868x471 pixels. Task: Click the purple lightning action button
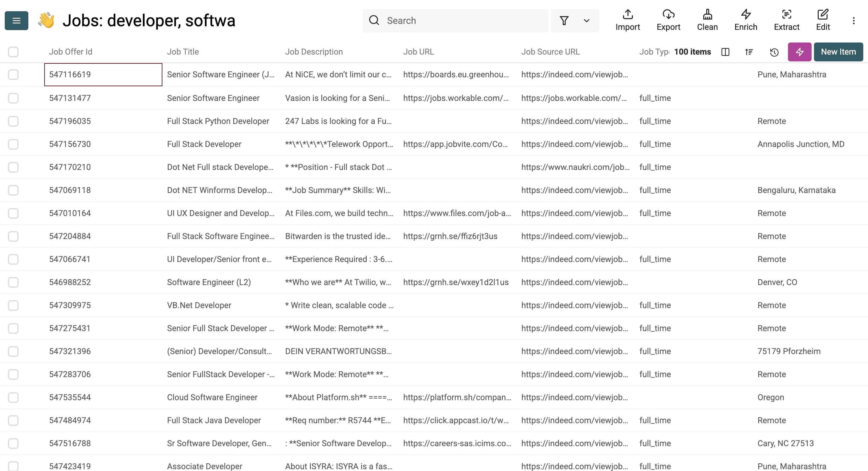(799, 52)
